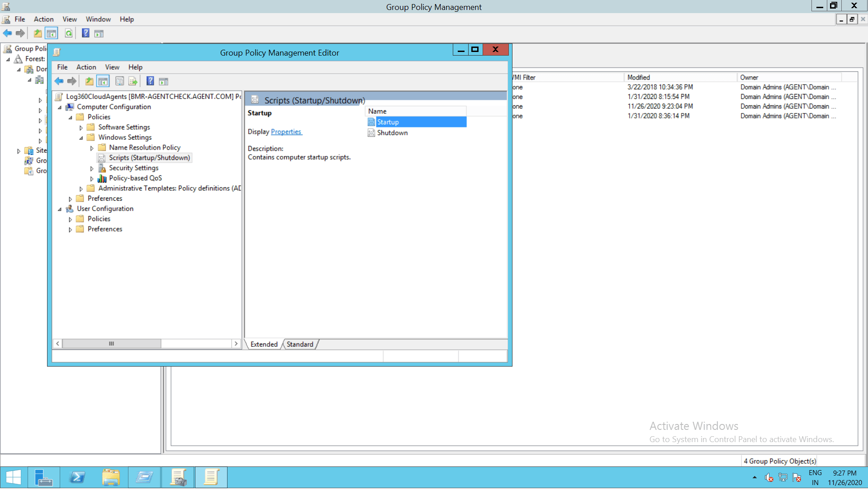This screenshot has width=868, height=490.
Task: Toggle Action Pane icon in Group Policy Management toolbar
Action: pos(99,33)
